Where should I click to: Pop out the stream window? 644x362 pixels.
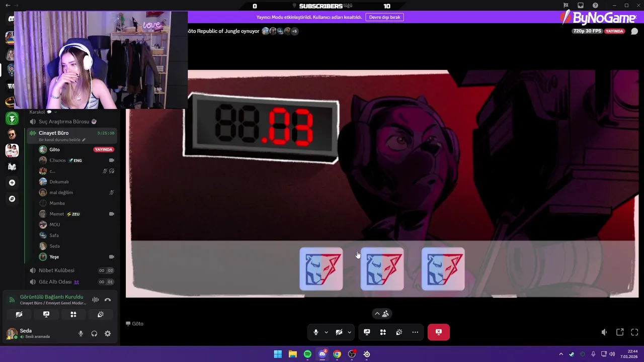pos(620,332)
